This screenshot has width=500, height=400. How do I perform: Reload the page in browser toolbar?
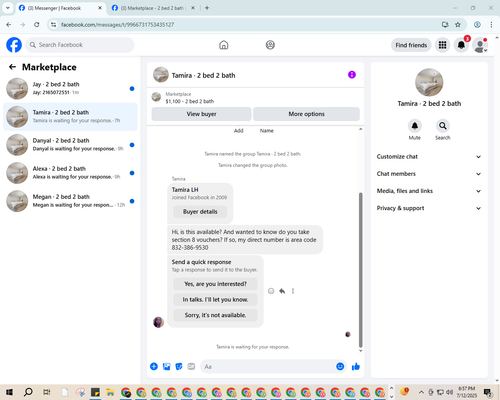tap(37, 24)
